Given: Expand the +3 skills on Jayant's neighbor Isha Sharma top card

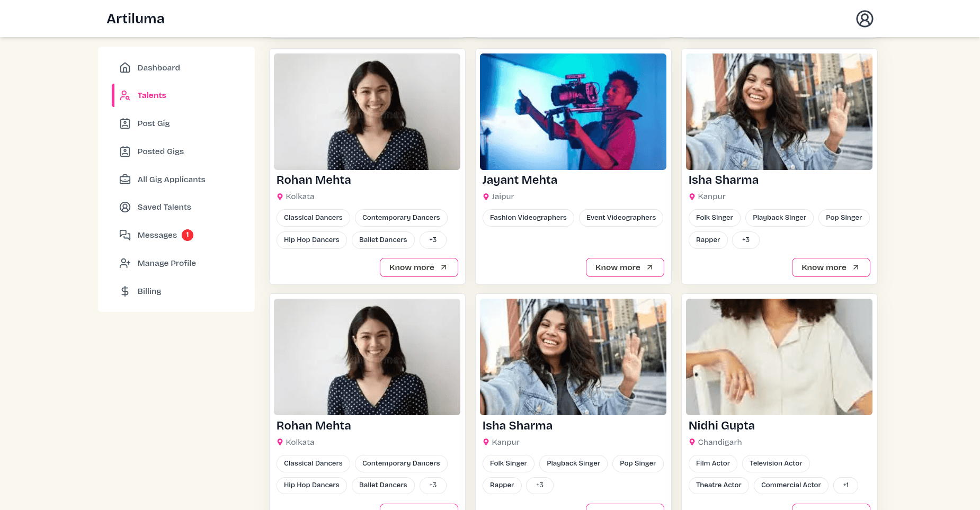Looking at the screenshot, I should (x=745, y=240).
